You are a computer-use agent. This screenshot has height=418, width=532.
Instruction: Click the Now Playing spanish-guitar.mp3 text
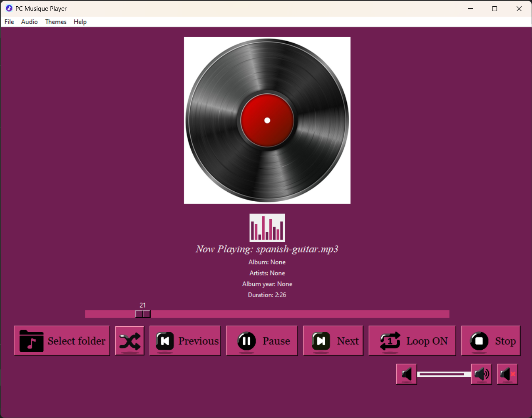point(267,249)
